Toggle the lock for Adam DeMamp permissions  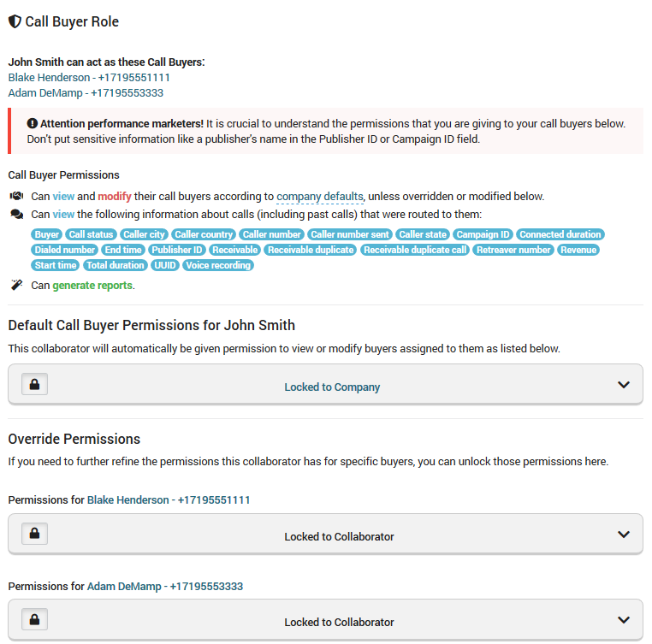pos(34,620)
